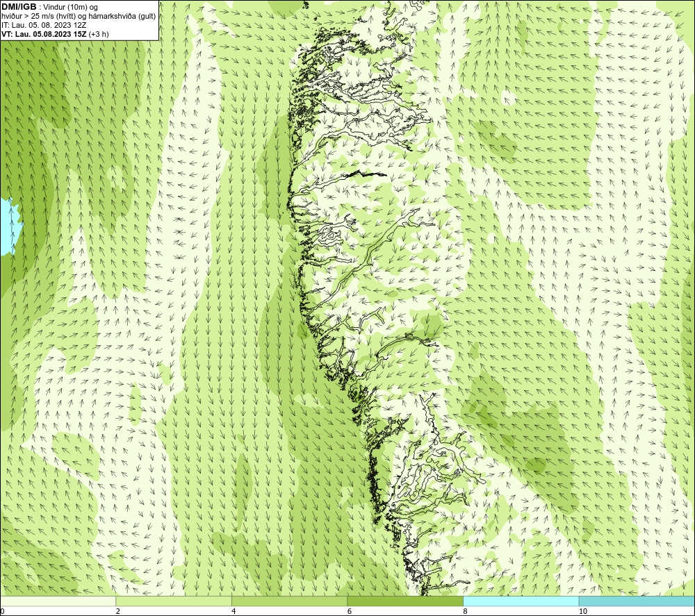
Task: Click the scale label '6' under the color bar
Action: (x=350, y=612)
